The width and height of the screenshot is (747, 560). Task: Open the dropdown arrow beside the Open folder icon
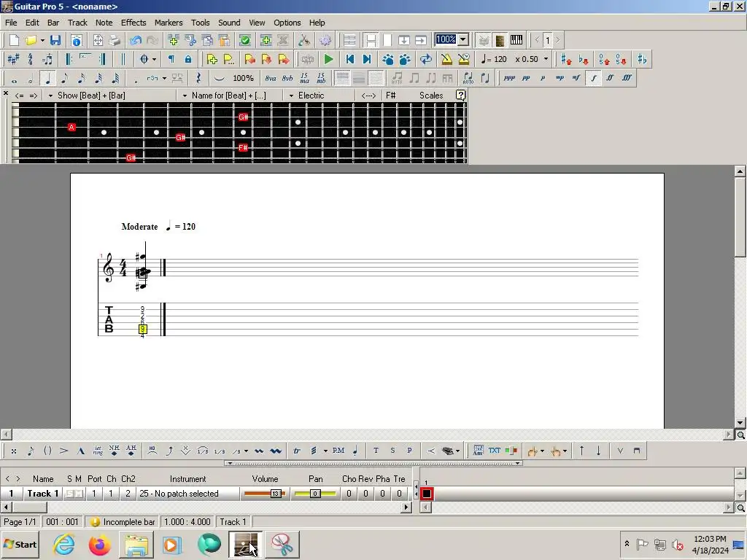(42, 41)
